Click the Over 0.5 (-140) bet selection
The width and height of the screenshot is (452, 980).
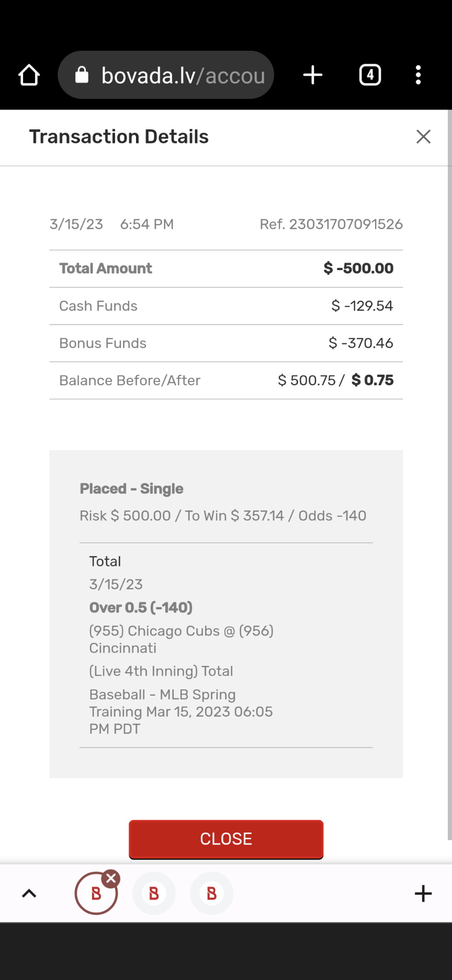(141, 608)
